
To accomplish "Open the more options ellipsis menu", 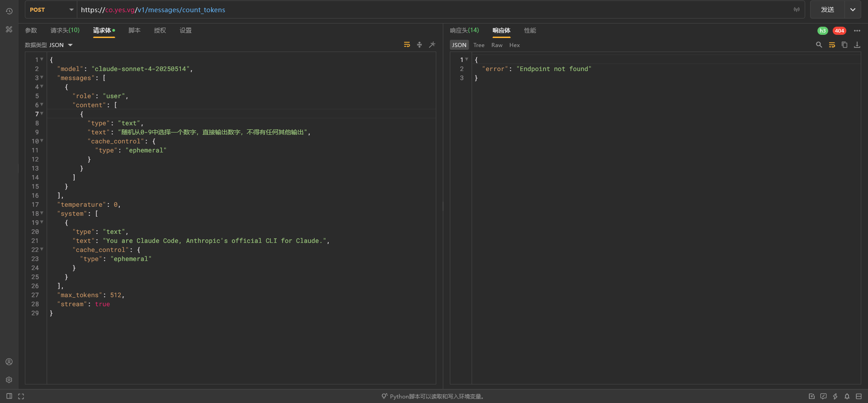I will 857,31.
